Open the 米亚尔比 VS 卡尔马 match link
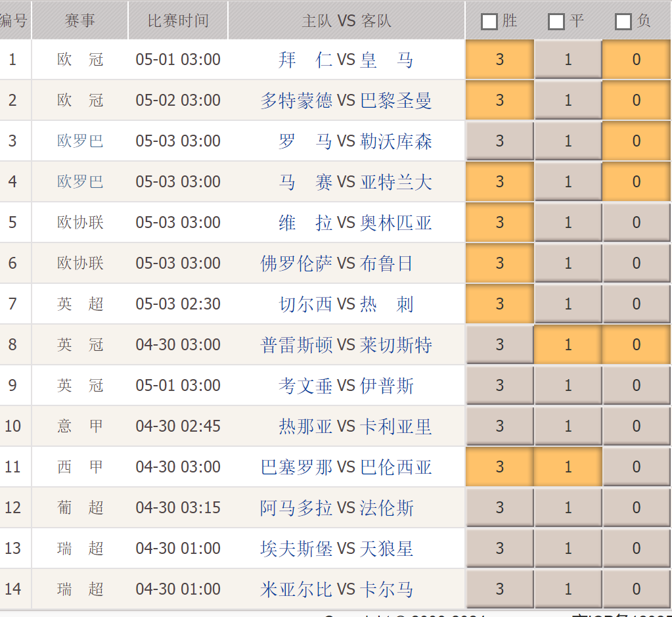The height and width of the screenshot is (617, 672). coord(337,589)
